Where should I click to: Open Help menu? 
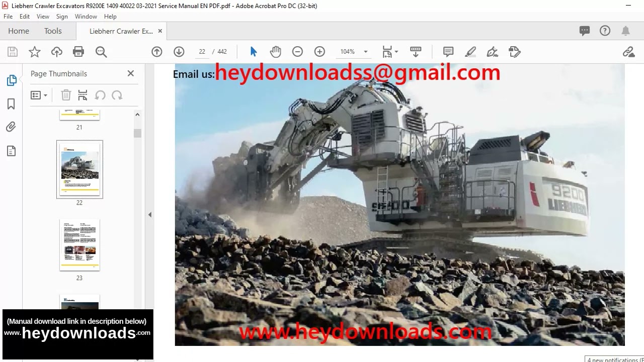(110, 17)
